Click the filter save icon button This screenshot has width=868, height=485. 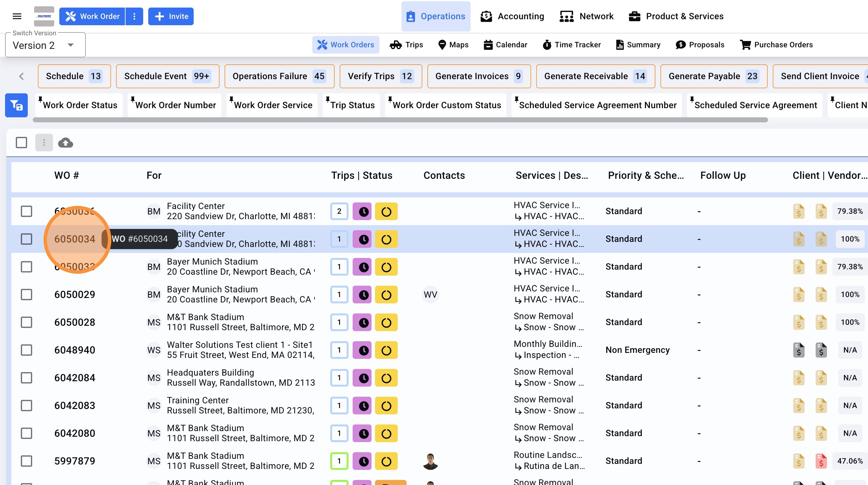(16, 105)
